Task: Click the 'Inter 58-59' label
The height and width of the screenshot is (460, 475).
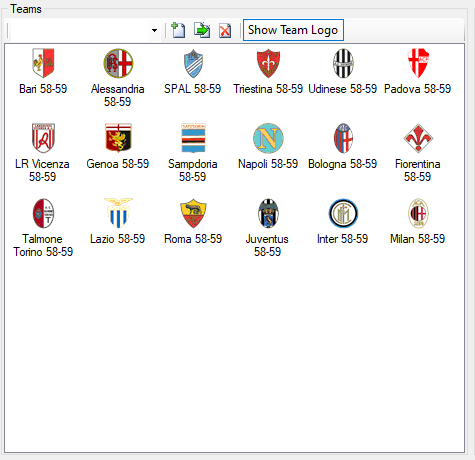Action: [343, 239]
